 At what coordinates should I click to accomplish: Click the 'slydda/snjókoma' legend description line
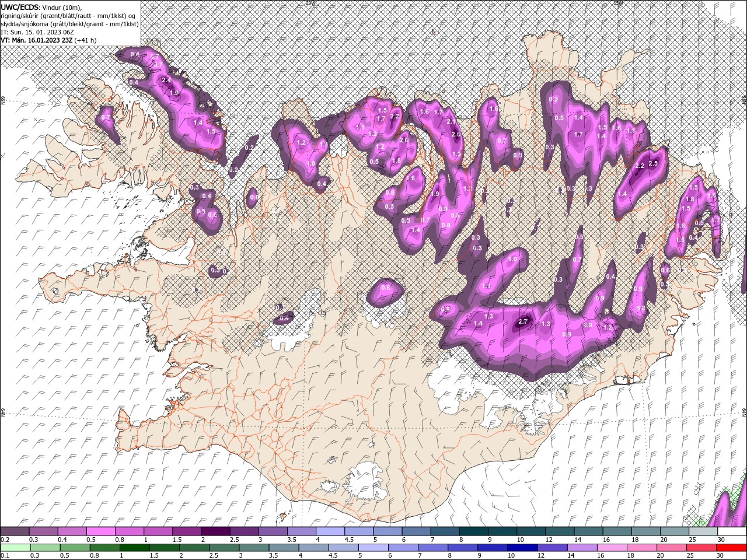pos(69,24)
